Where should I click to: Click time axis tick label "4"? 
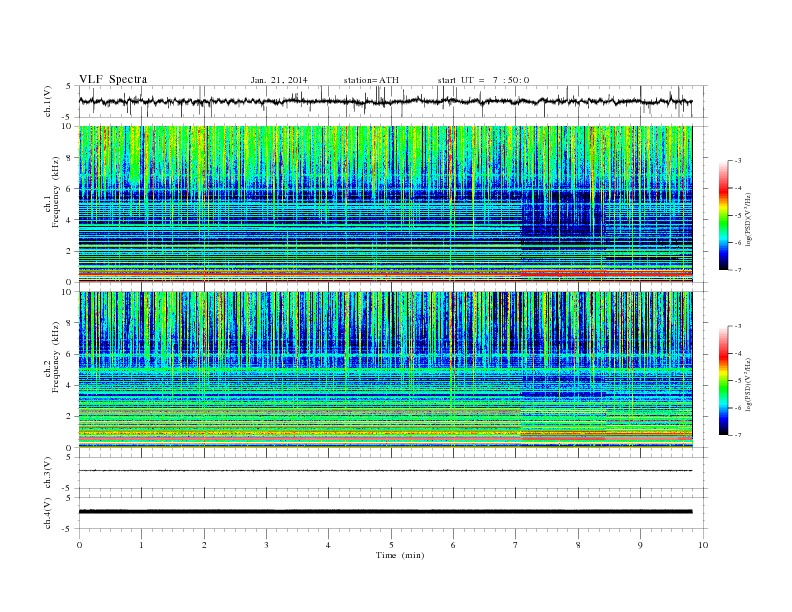click(x=328, y=545)
